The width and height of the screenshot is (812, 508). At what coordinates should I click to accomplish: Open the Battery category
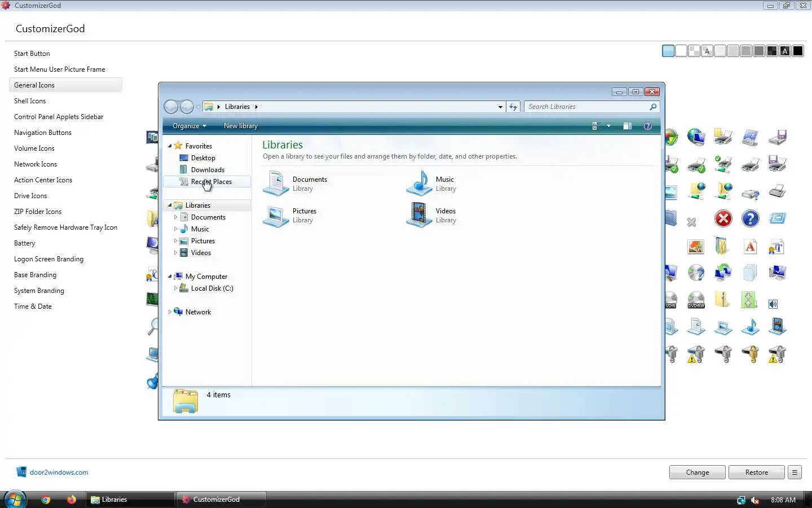[x=25, y=243]
